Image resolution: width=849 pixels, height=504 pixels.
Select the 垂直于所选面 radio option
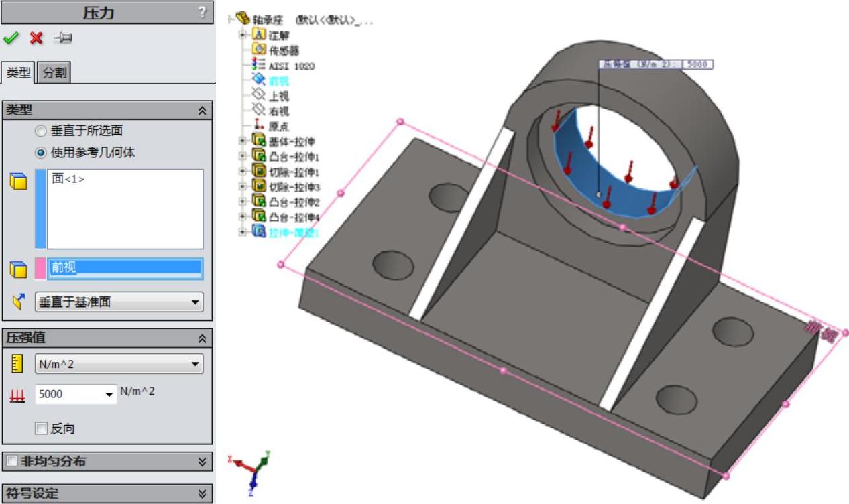click(x=41, y=131)
